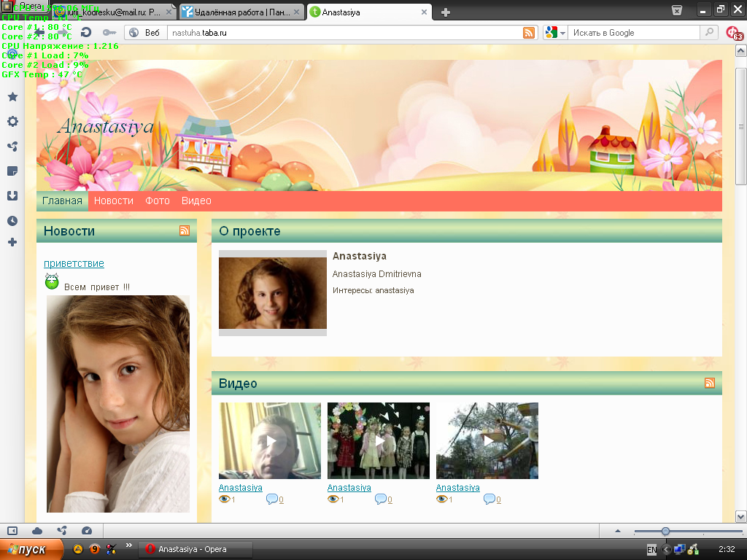Switch to the mail.ru tab
Viewport: 747px width, 560px height.
115,12
